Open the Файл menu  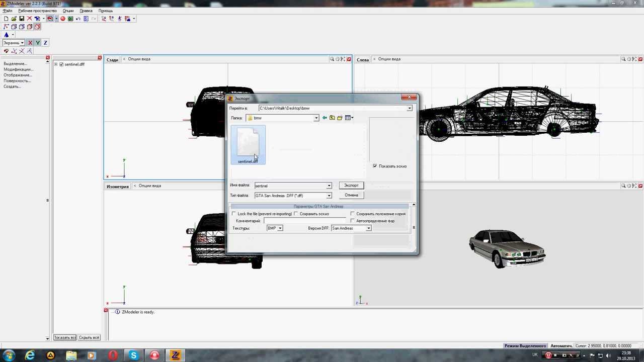click(x=8, y=11)
